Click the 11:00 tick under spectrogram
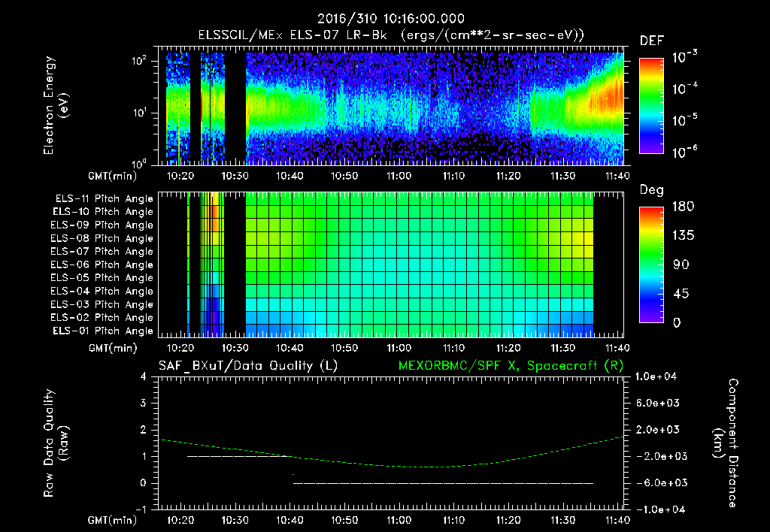The height and width of the screenshot is (532, 770). (x=399, y=176)
